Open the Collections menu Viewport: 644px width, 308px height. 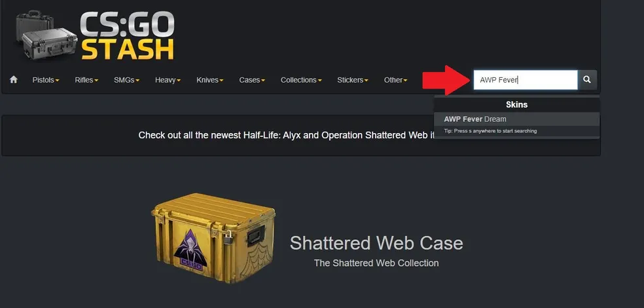pyautogui.click(x=301, y=80)
